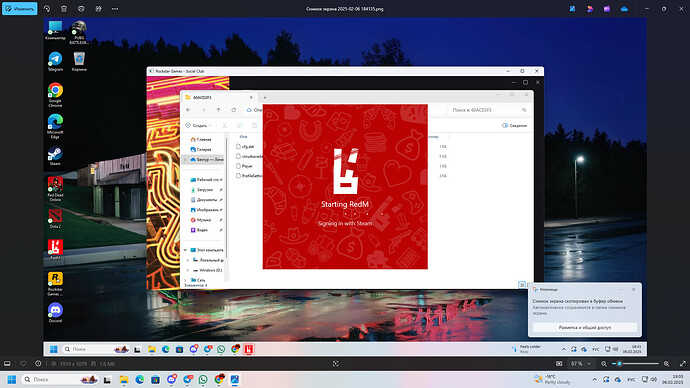Add a new tab with the plus in pictured Explorer

pos(264,97)
